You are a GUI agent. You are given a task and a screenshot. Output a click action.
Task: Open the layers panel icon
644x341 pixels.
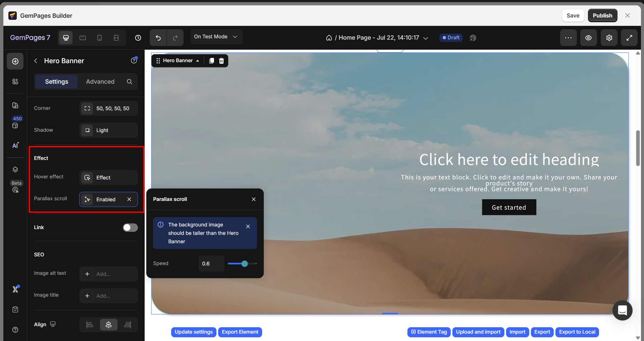(x=15, y=169)
